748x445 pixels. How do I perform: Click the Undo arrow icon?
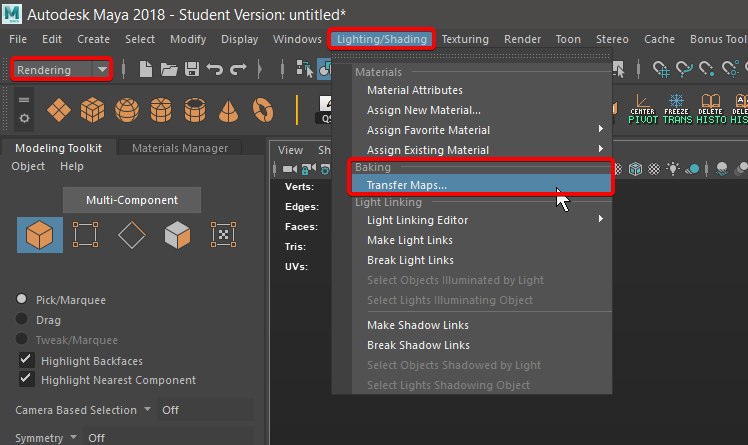pyautogui.click(x=215, y=70)
